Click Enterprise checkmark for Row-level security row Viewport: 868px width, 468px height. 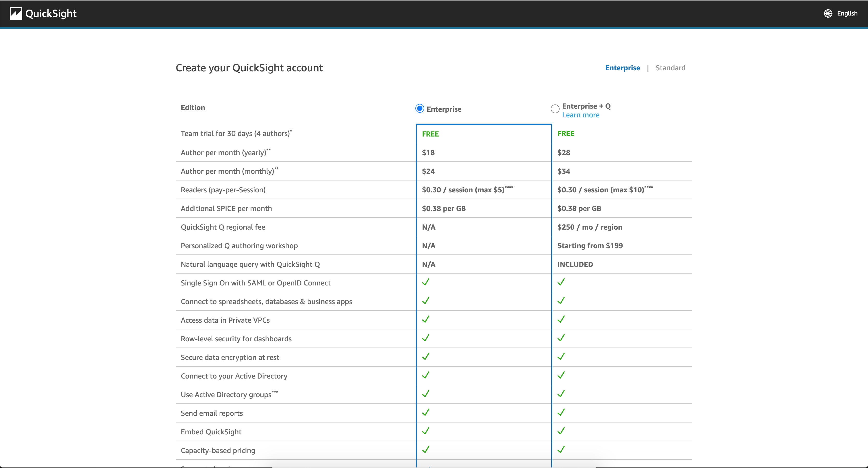pos(425,337)
